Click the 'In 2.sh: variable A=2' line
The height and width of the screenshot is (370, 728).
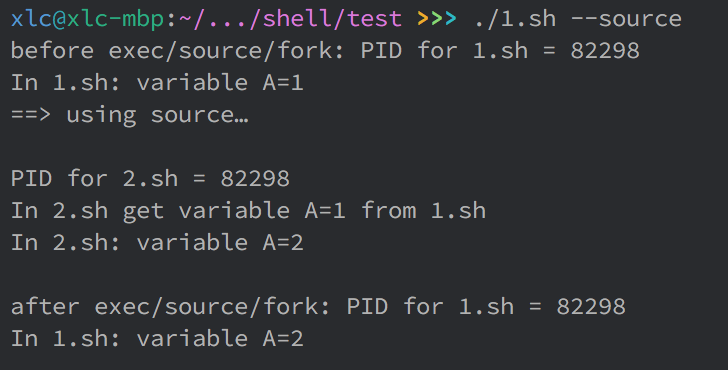click(x=157, y=243)
